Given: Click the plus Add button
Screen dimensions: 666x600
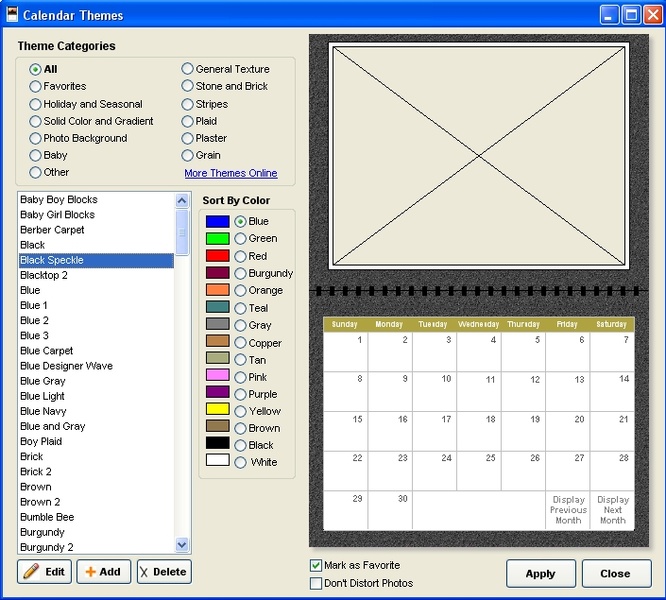Looking at the screenshot, I should [x=104, y=572].
